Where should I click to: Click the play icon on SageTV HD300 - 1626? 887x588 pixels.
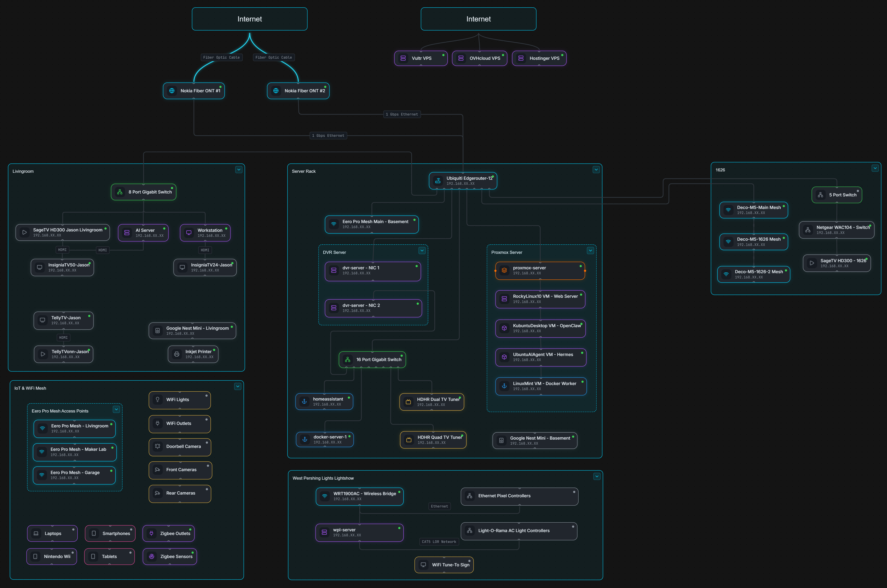coord(812,263)
